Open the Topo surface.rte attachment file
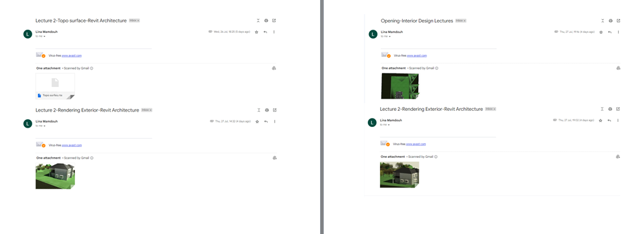The image size is (644, 234). click(x=55, y=86)
